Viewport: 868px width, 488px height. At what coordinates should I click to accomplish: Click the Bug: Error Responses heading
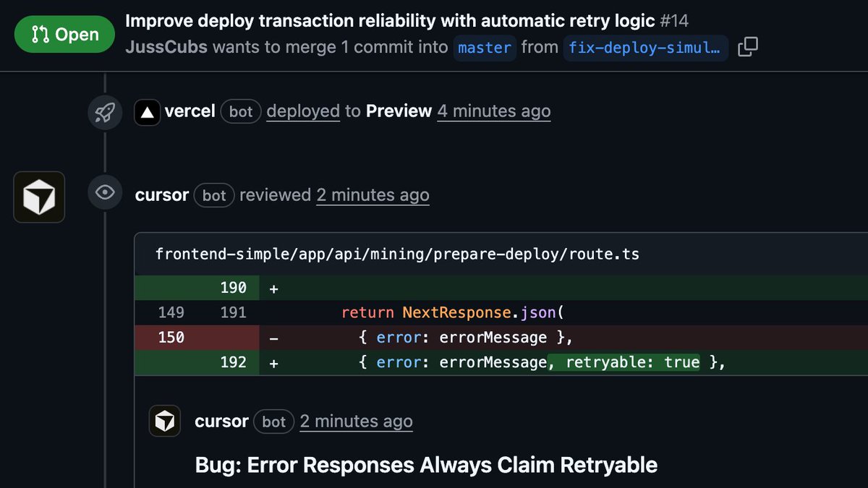pos(425,465)
